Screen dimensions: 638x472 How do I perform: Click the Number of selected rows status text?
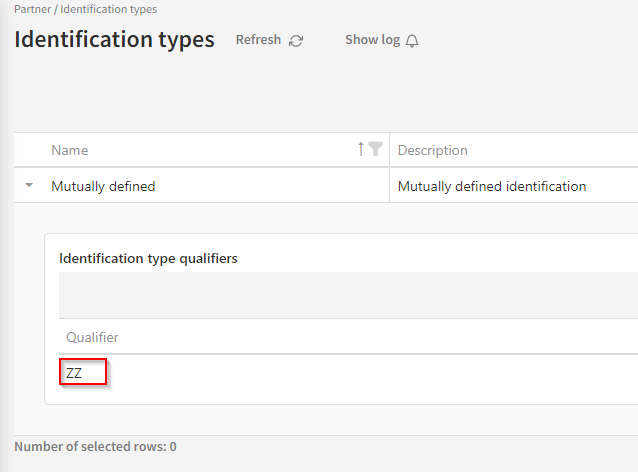(95, 447)
